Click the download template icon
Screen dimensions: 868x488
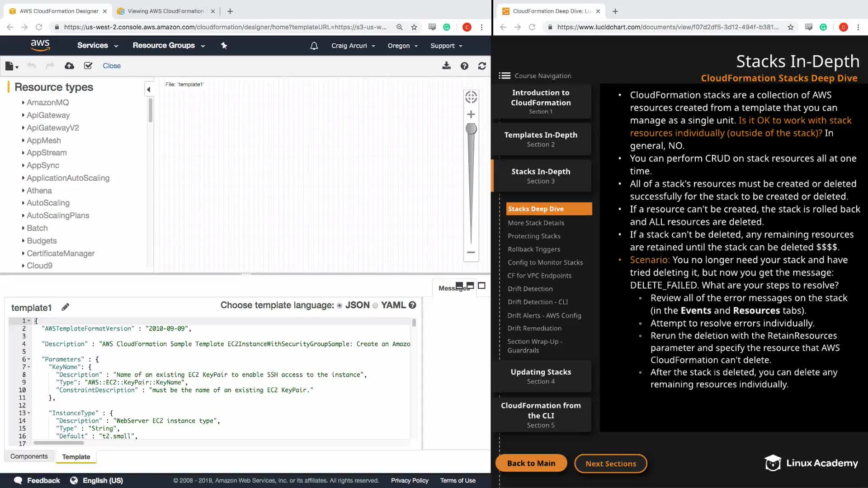coord(446,66)
